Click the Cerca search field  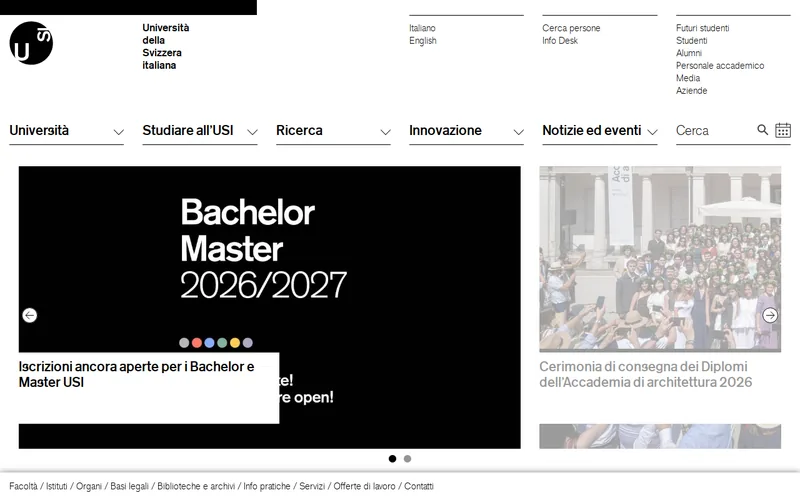tap(713, 131)
